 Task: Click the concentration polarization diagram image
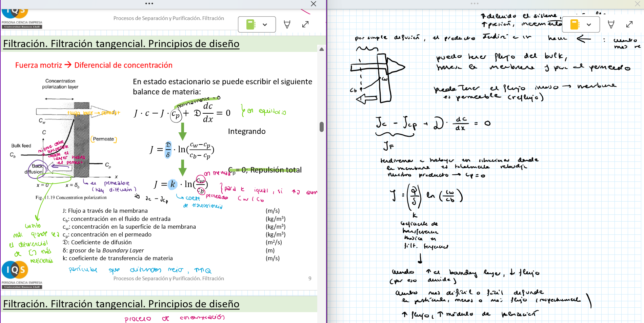point(64,139)
